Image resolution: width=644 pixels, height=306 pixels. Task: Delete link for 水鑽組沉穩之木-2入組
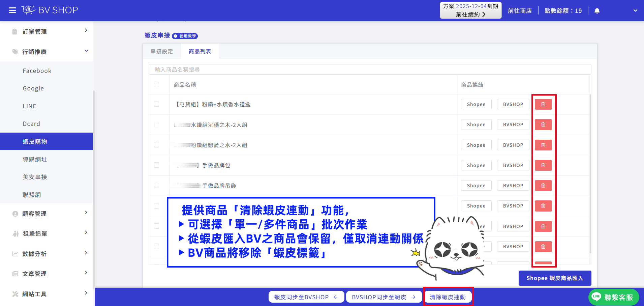[543, 124]
